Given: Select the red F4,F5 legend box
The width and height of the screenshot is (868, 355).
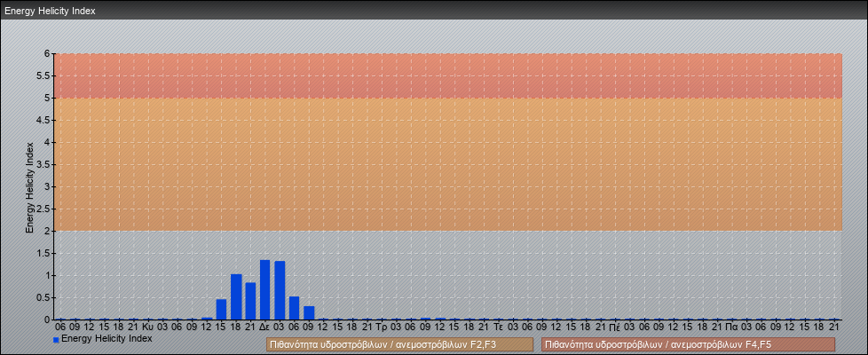Looking at the screenshot, I should pos(688,344).
